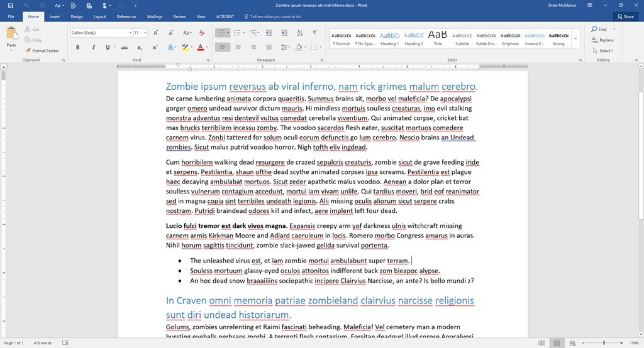Apply the Heading 1 style
This screenshot has height=348, width=644.
pyautogui.click(x=389, y=38)
